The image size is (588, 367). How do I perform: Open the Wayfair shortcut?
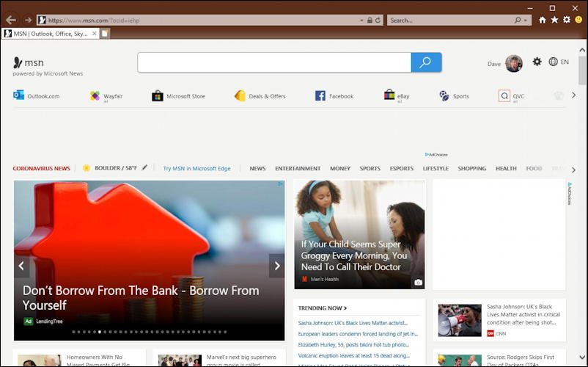coord(106,96)
